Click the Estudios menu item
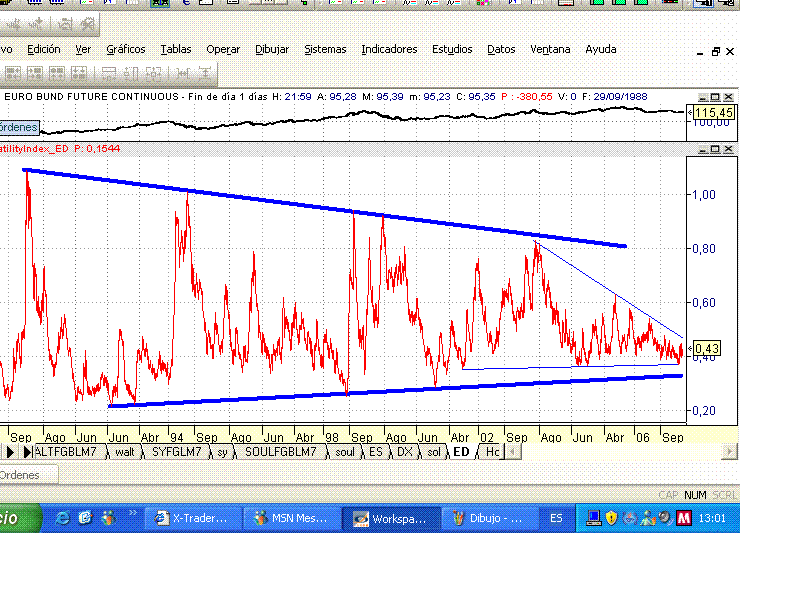The image size is (800, 600). [x=452, y=49]
